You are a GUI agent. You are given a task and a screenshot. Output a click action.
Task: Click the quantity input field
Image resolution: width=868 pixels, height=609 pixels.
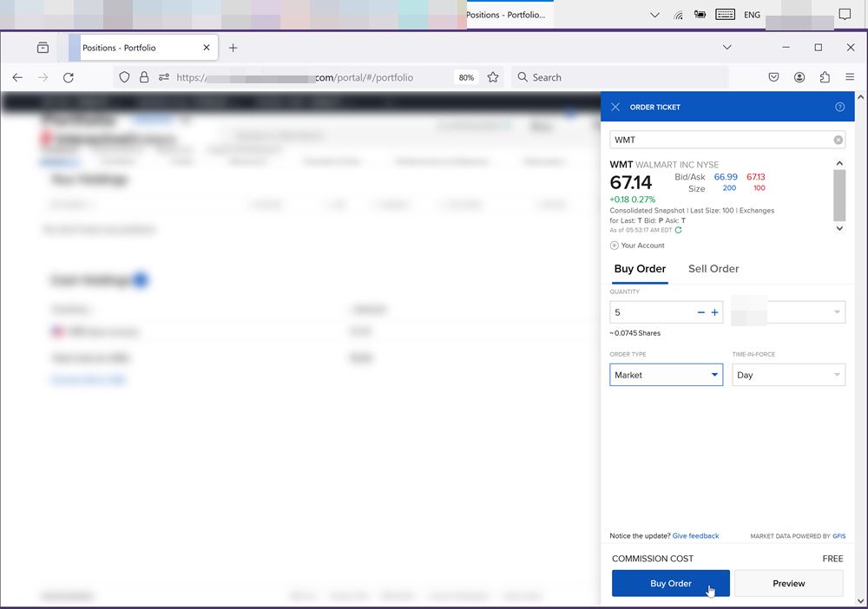pos(652,312)
